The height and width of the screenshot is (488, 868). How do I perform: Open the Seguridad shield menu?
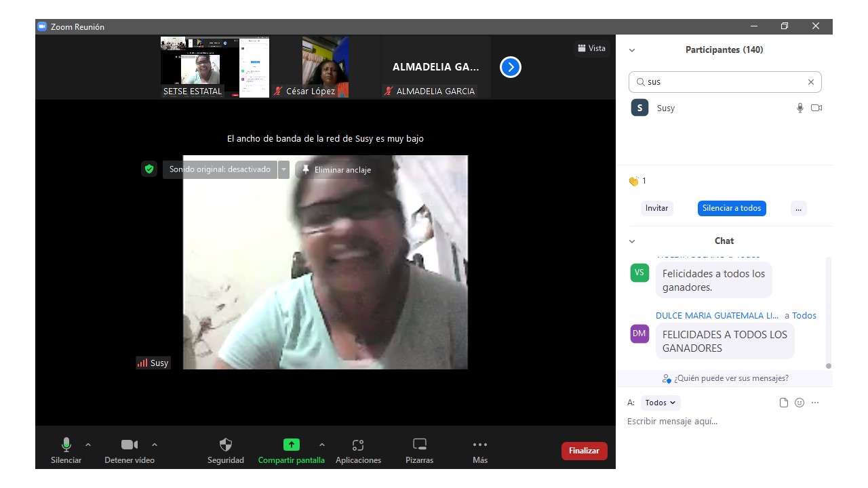[226, 451]
